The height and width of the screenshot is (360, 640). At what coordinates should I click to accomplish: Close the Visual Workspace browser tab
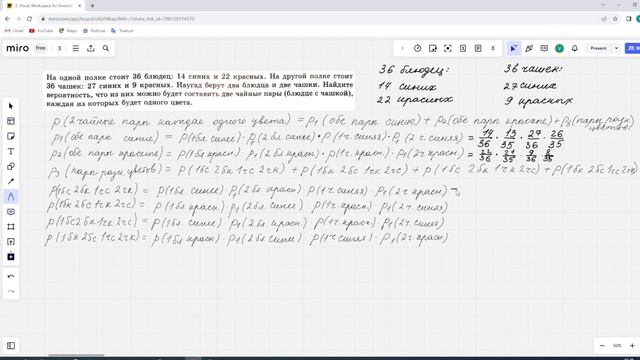pos(79,6)
